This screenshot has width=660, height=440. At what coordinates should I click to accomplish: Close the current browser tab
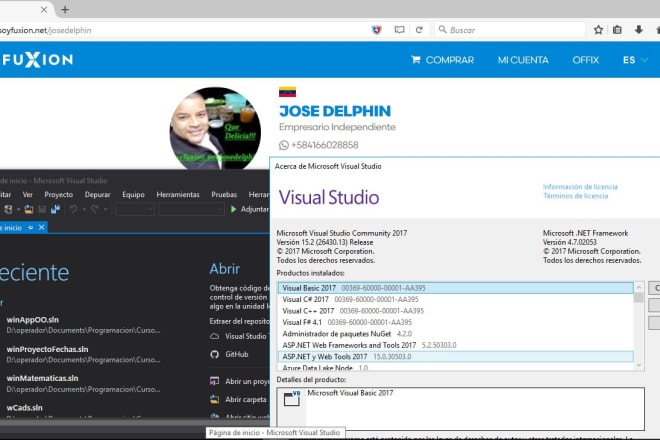click(44, 9)
